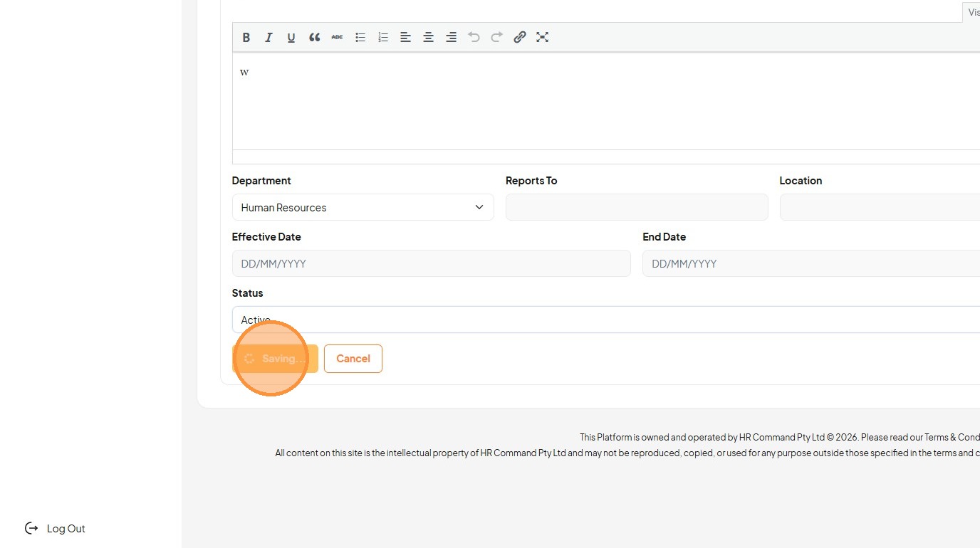980x548 pixels.
Task: Click the Effective Date label
Action: pos(266,237)
